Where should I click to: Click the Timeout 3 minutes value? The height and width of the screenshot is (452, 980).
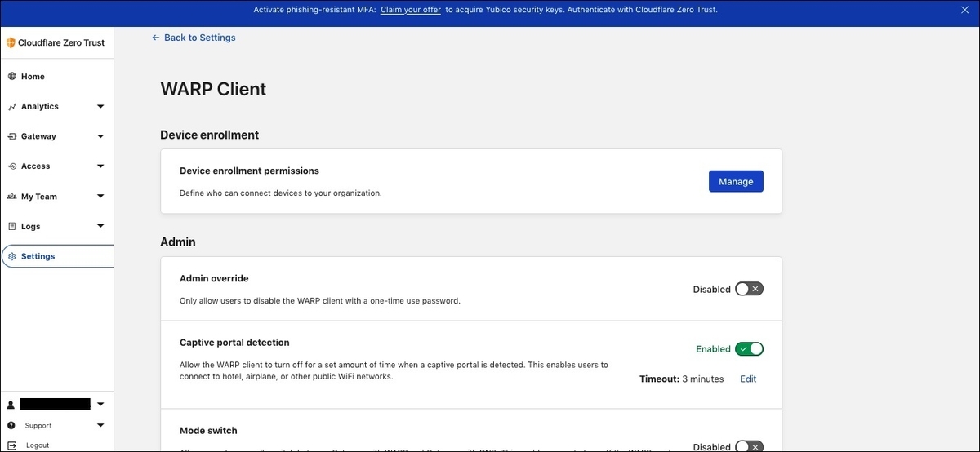click(x=681, y=379)
